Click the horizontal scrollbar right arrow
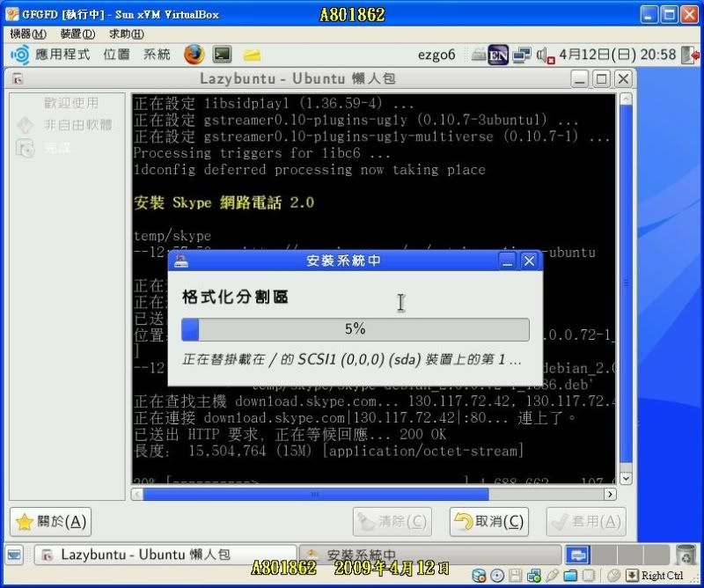This screenshot has width=704, height=588. [610, 495]
